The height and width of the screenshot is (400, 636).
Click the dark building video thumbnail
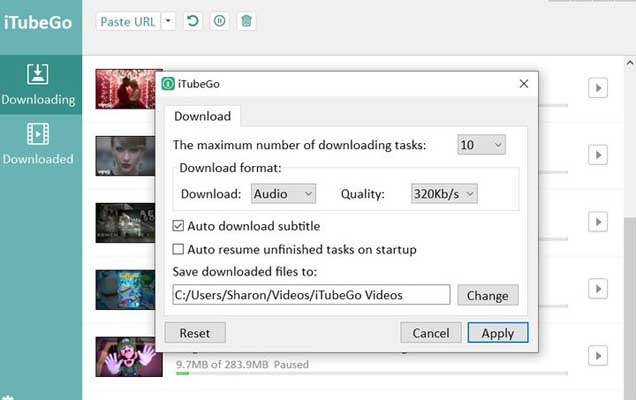tap(126, 223)
